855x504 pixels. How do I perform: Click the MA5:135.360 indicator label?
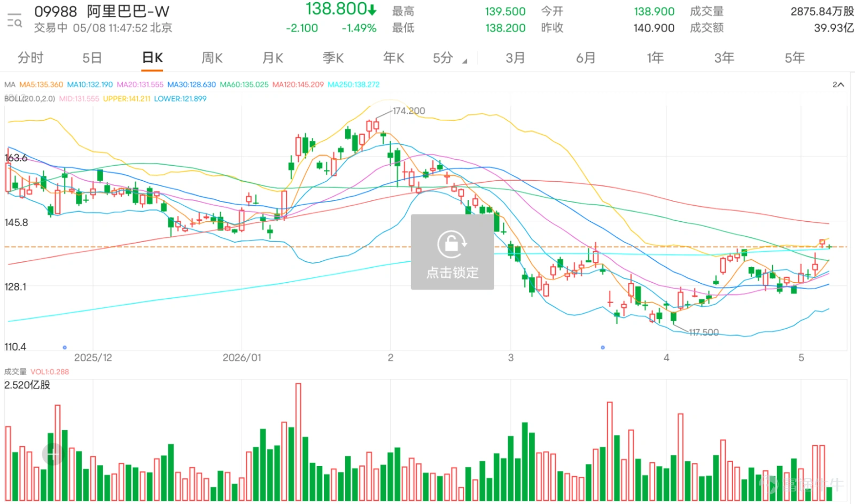[x=41, y=84]
